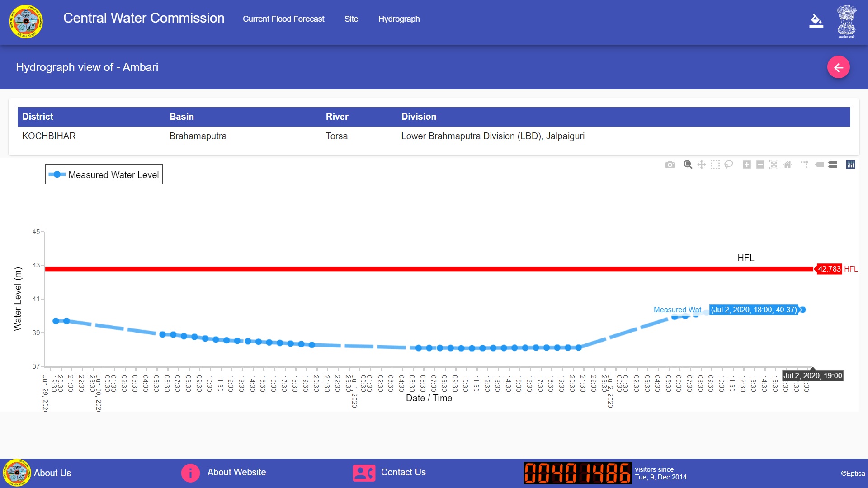Activate Box Select tool
The image size is (868, 488).
(715, 165)
